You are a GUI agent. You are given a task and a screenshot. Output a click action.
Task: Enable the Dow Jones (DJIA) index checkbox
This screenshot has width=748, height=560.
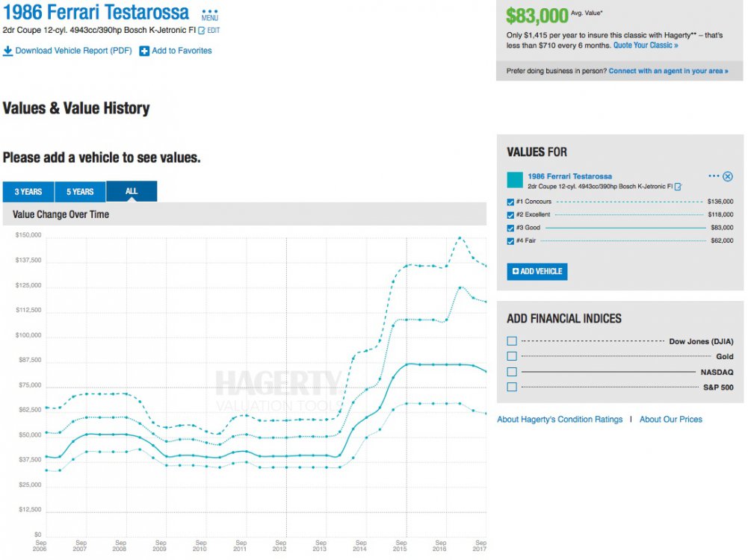point(512,341)
